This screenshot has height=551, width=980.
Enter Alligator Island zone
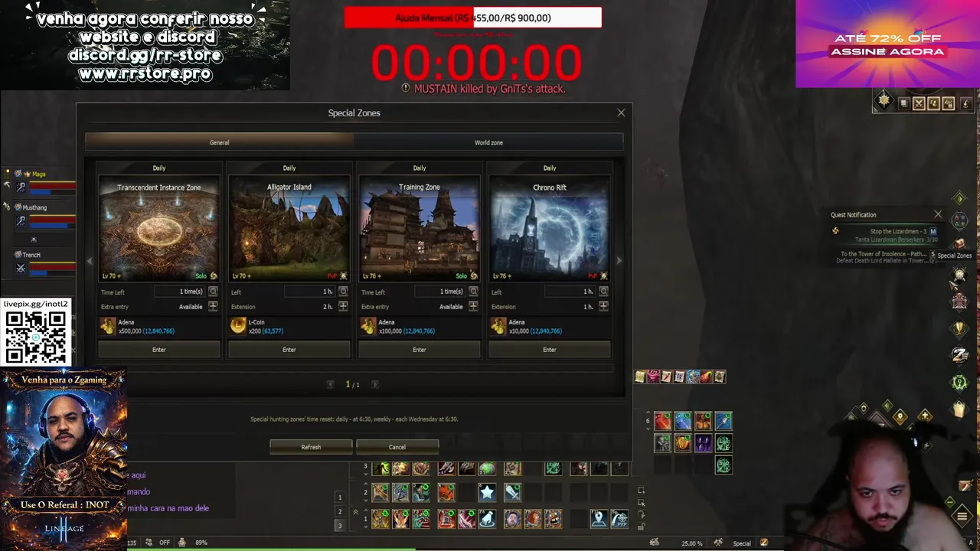tap(289, 350)
